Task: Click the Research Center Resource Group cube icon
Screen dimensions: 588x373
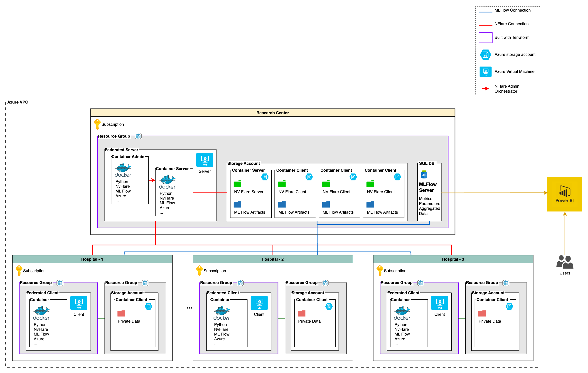Action: (138, 136)
